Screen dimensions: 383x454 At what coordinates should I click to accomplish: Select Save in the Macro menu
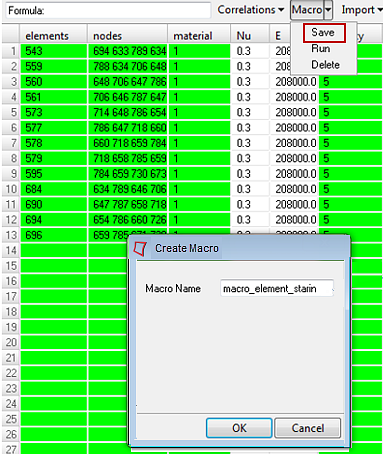[x=323, y=33]
